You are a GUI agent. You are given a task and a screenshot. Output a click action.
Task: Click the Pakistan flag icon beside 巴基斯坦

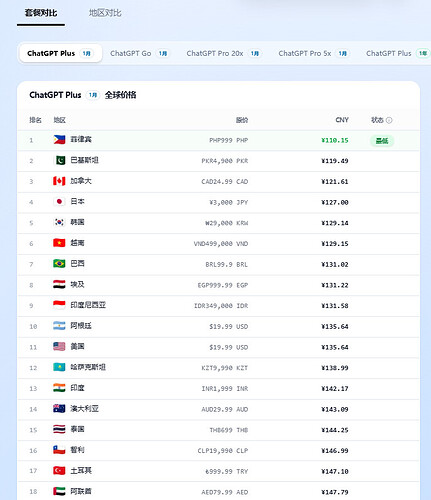tap(59, 160)
